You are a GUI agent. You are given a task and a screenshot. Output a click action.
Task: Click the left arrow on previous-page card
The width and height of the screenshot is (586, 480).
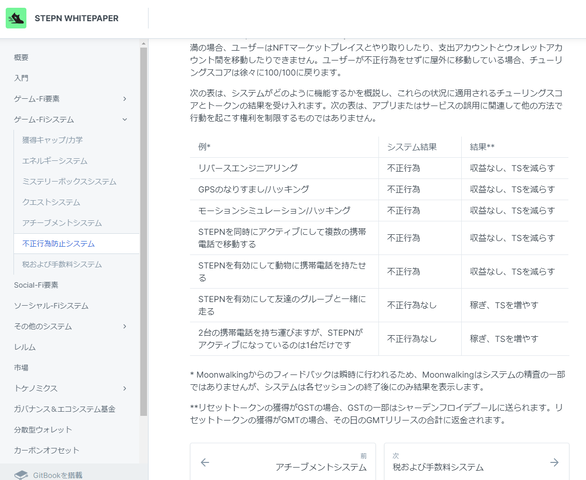coord(205,462)
